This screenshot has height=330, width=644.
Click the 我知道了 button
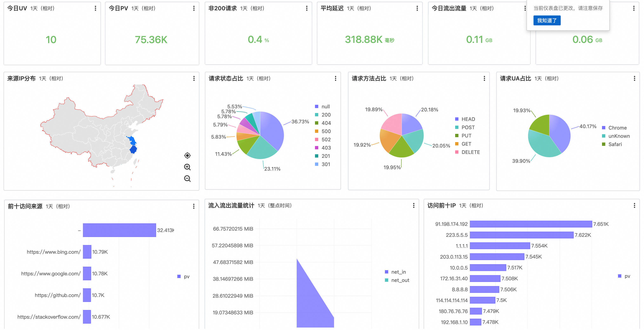(x=547, y=20)
